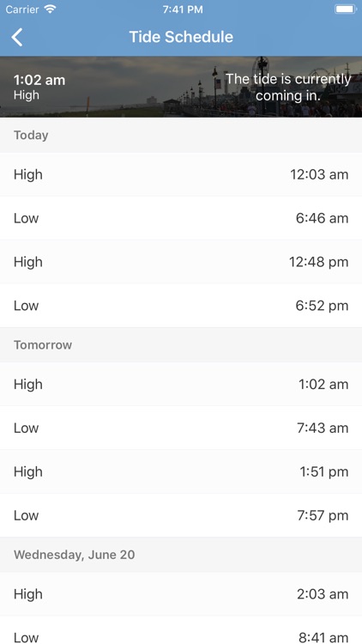Tap the Wednesday, June 20 header
The width and height of the screenshot is (362, 644).
click(x=181, y=555)
